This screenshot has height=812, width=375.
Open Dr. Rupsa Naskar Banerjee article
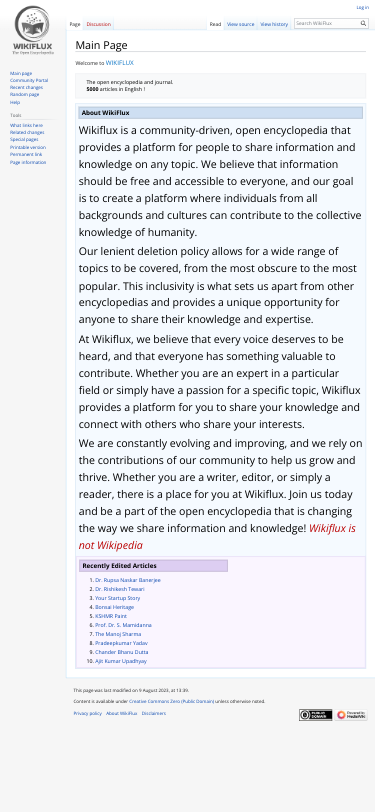point(128,580)
